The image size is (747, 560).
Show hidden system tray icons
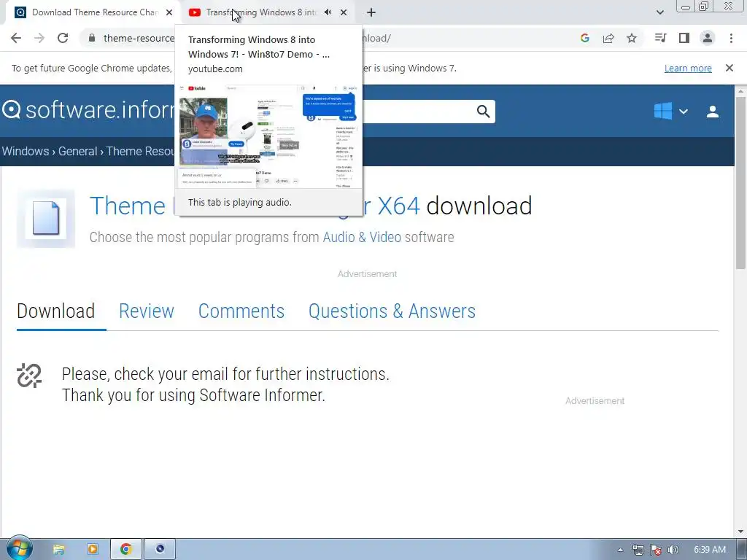tap(620, 550)
